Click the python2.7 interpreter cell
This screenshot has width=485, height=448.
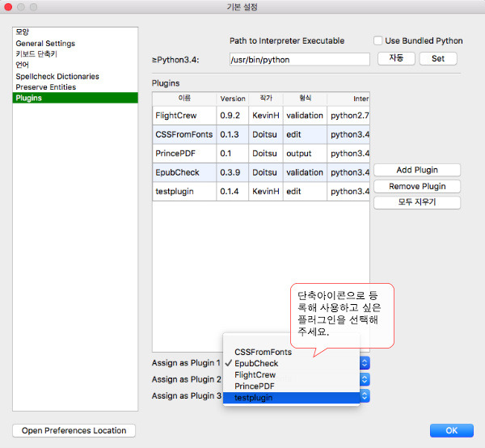pyautogui.click(x=348, y=116)
